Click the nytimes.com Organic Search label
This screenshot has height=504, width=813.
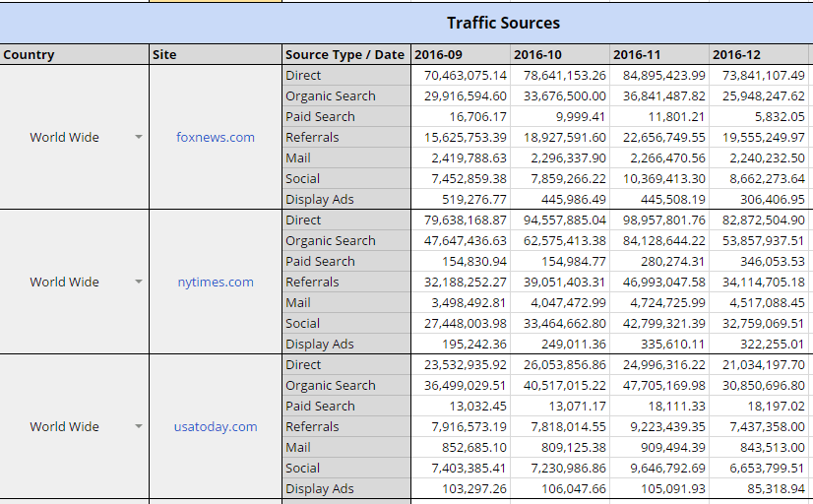pyautogui.click(x=331, y=241)
